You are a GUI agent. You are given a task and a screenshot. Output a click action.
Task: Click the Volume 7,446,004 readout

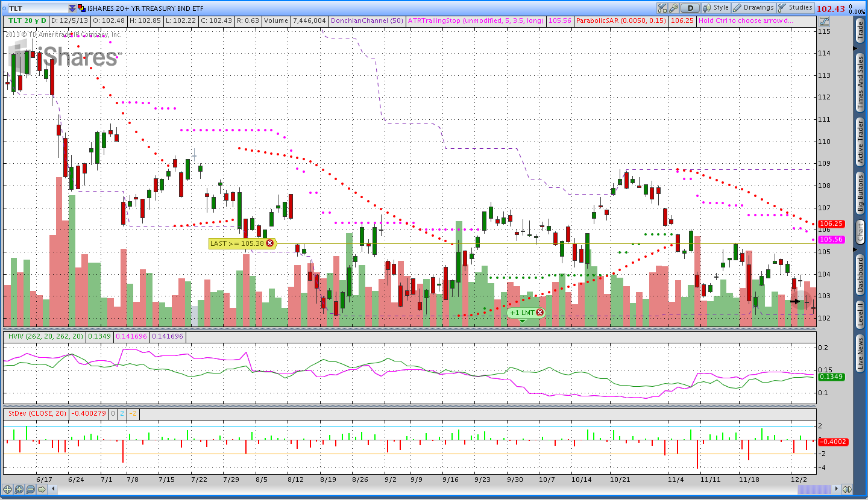coord(295,20)
